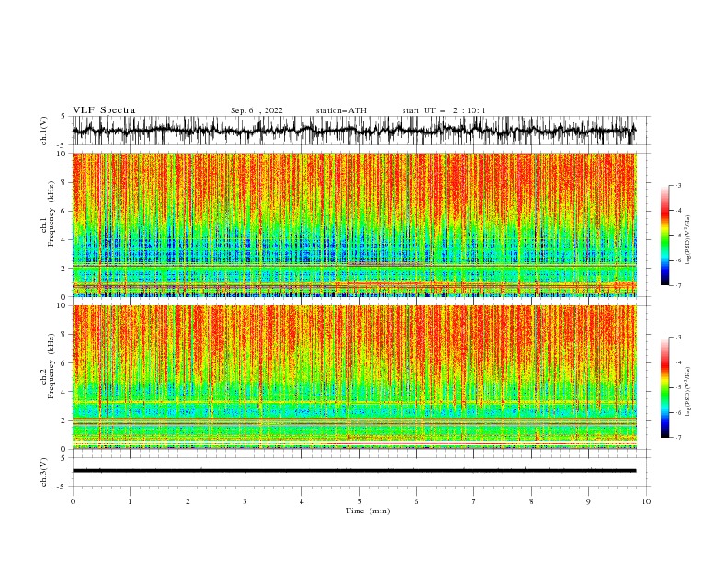Click the "ch.1(V)" axis label
Image resolution: width=728 pixels, height=563 pixels.
pos(44,131)
